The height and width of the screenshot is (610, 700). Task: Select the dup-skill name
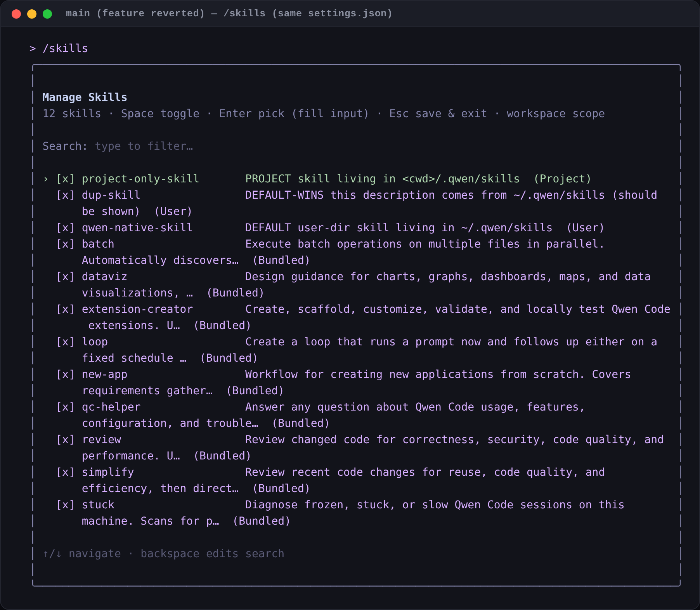coord(111,195)
